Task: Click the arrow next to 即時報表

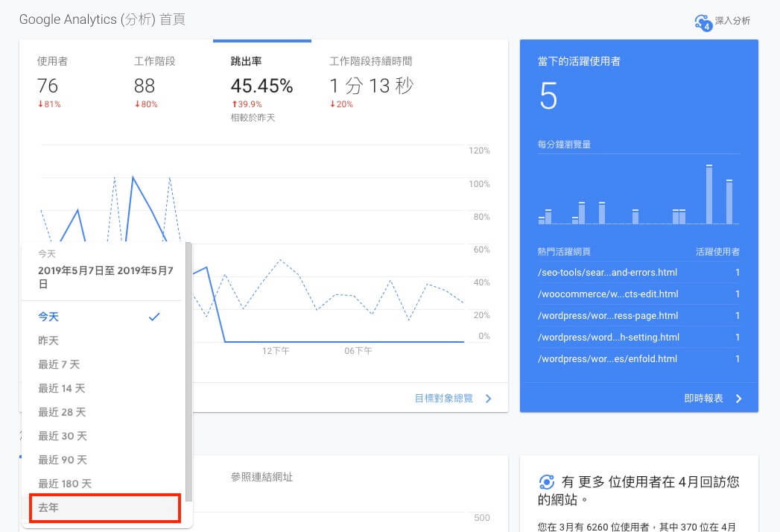Action: click(738, 399)
